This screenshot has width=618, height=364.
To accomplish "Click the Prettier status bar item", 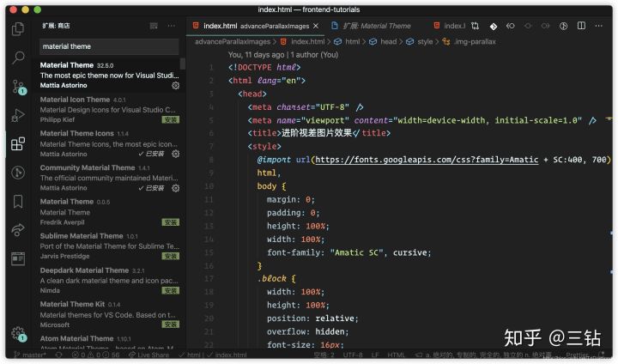I will click(577, 355).
